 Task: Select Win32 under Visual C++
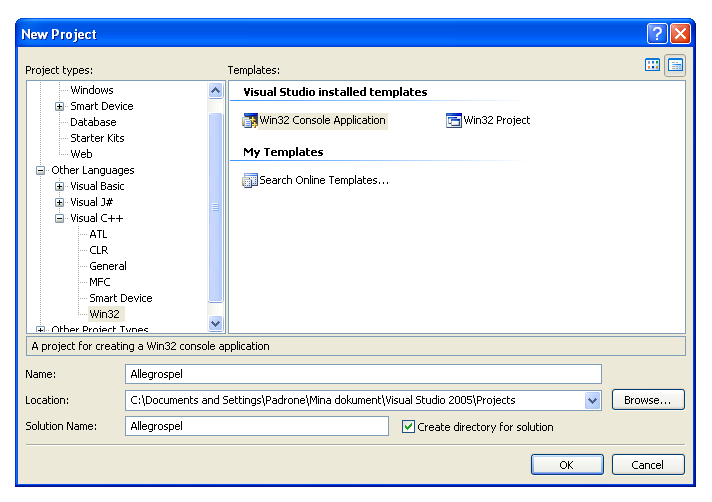tap(104, 314)
